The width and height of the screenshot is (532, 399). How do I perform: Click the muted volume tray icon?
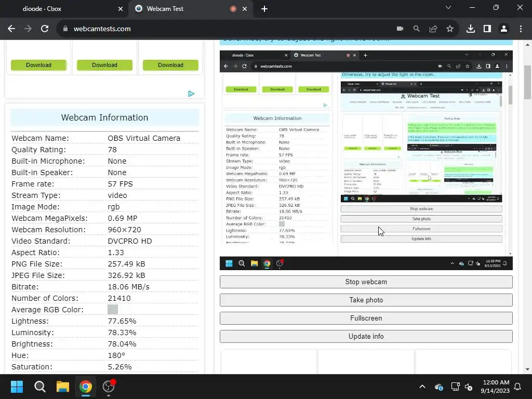tap(469, 387)
